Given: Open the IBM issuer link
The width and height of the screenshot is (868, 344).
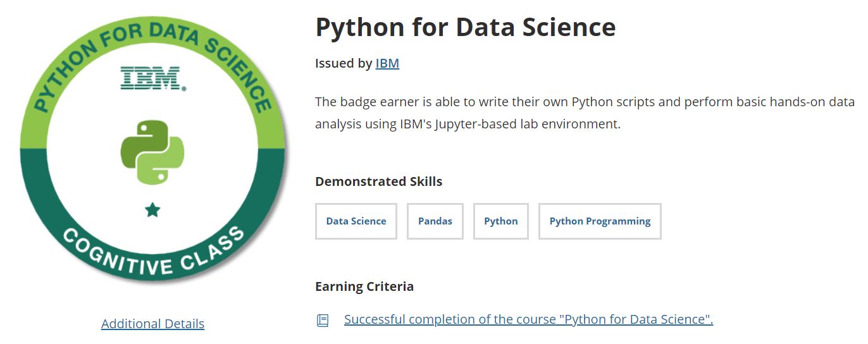Looking at the screenshot, I should 387,63.
